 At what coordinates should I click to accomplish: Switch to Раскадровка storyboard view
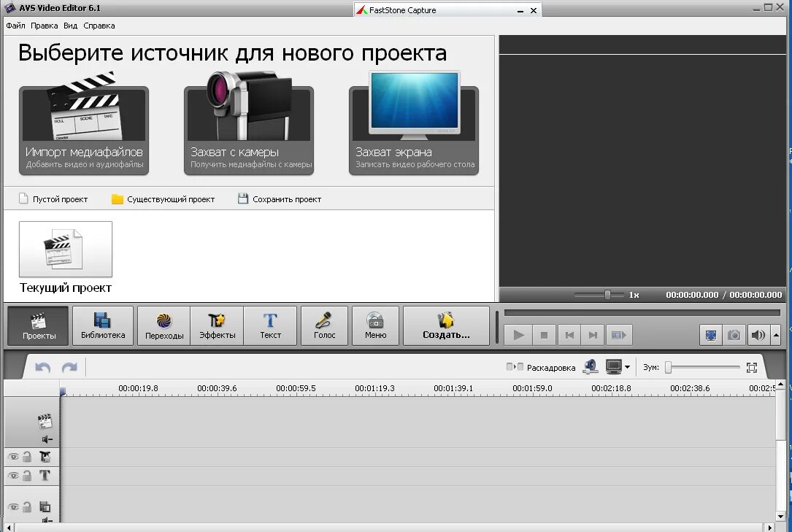(x=541, y=368)
